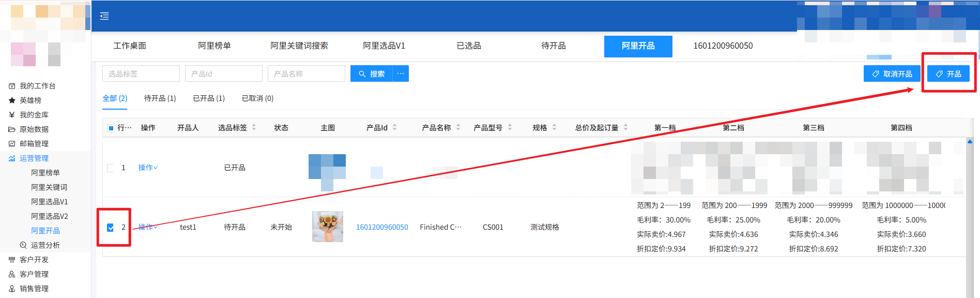Click the 我的金库 yen icon
The width and height of the screenshot is (980, 298).
click(12, 115)
